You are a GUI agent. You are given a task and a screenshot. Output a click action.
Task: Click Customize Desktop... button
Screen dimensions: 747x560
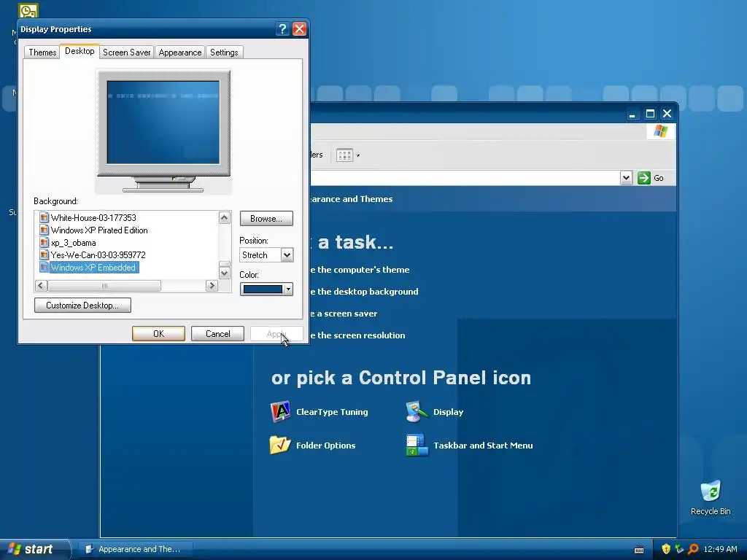click(x=83, y=306)
